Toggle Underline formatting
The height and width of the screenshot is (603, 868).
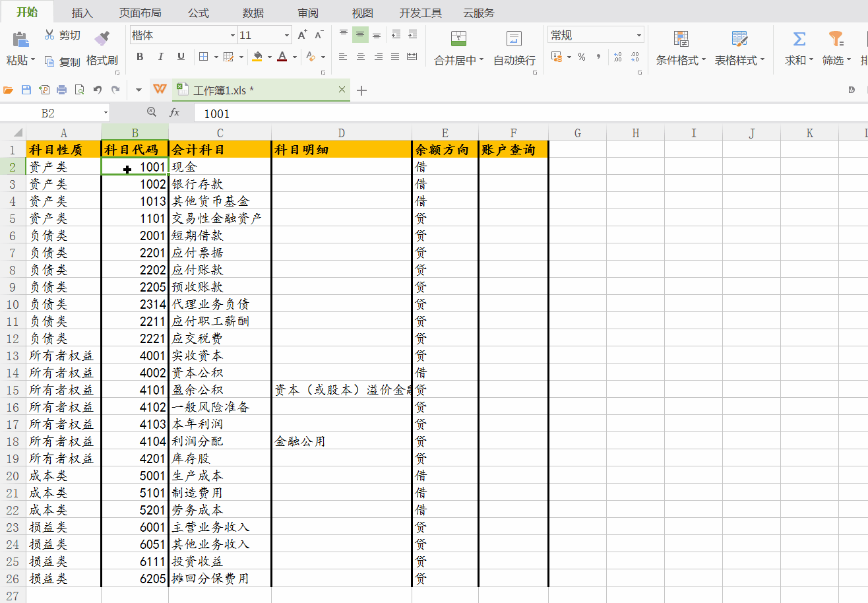181,57
